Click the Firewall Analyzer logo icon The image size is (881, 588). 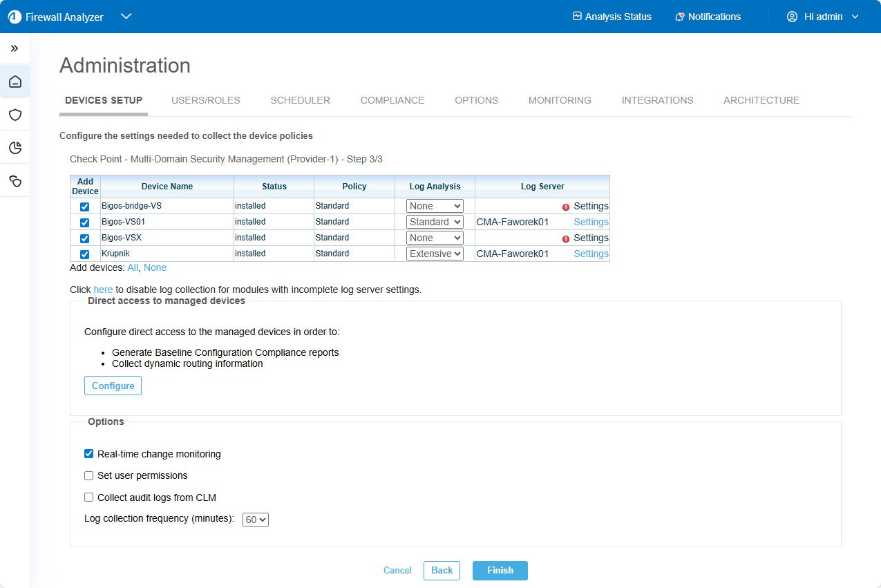pos(15,17)
